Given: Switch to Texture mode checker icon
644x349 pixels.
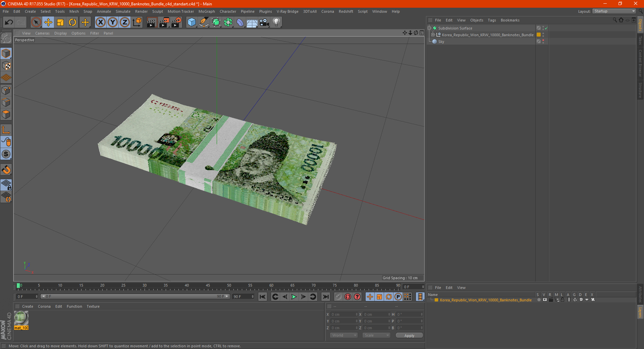Looking at the screenshot, I should [x=6, y=66].
